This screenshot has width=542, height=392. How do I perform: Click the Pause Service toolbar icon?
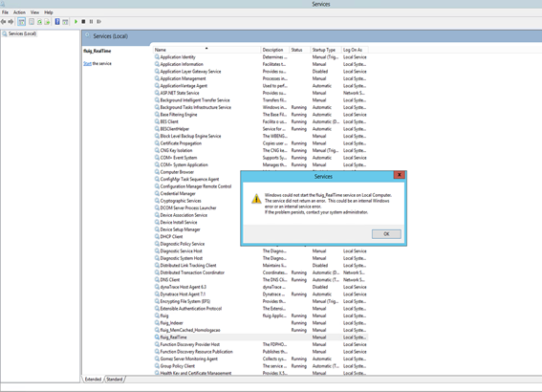(x=91, y=22)
